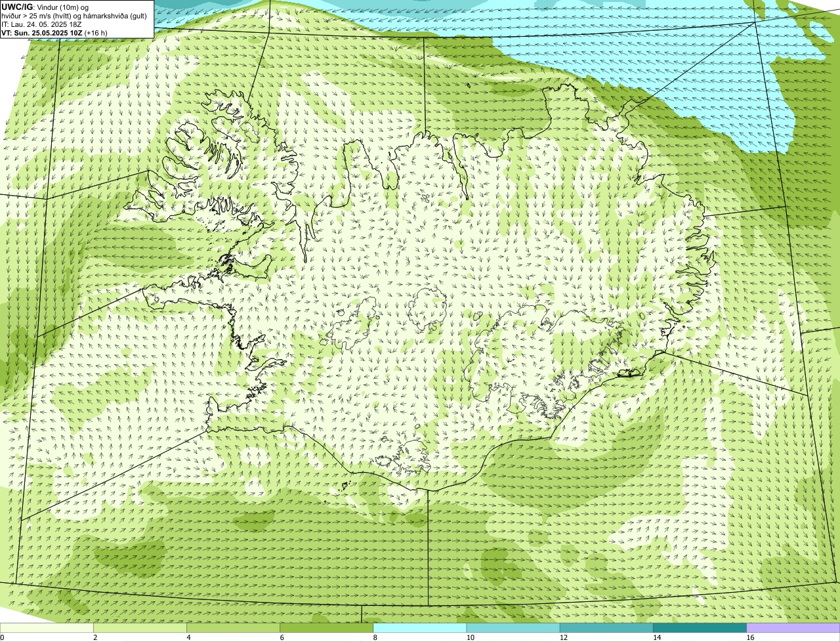Click the pale cream 0–2 legend swatch
Screen dimensions: 840x642
click(x=47, y=628)
